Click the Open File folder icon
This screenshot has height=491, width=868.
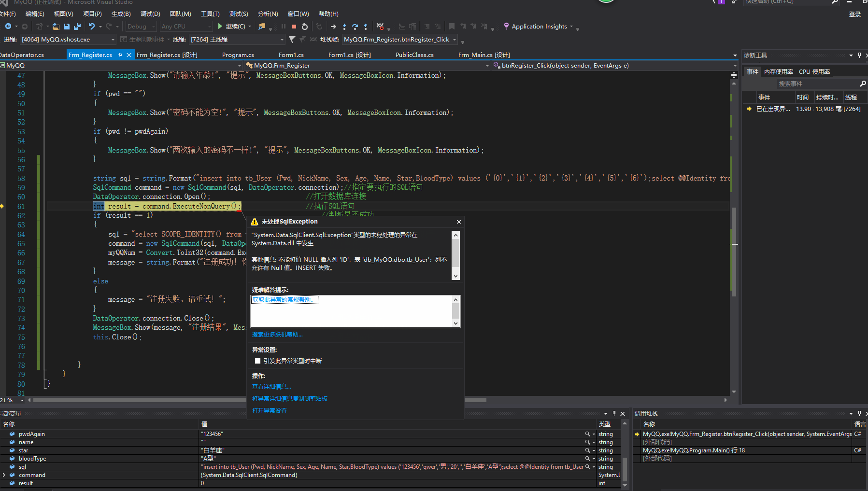click(x=56, y=27)
